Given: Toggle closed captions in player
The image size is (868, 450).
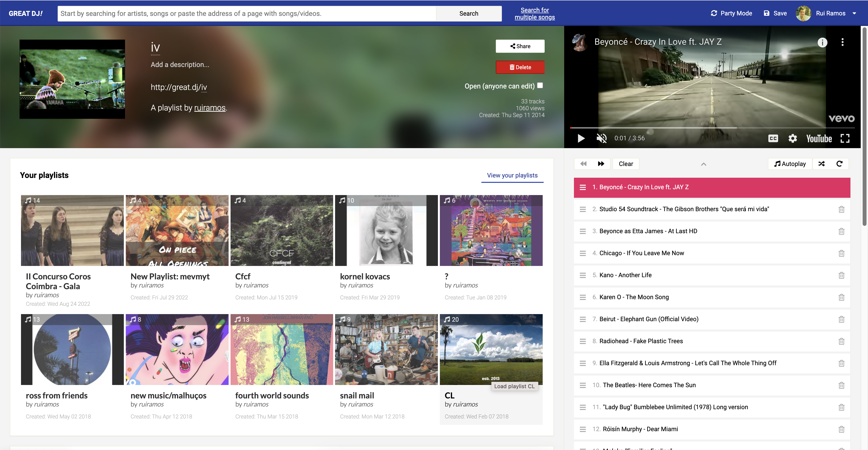Looking at the screenshot, I should (773, 138).
